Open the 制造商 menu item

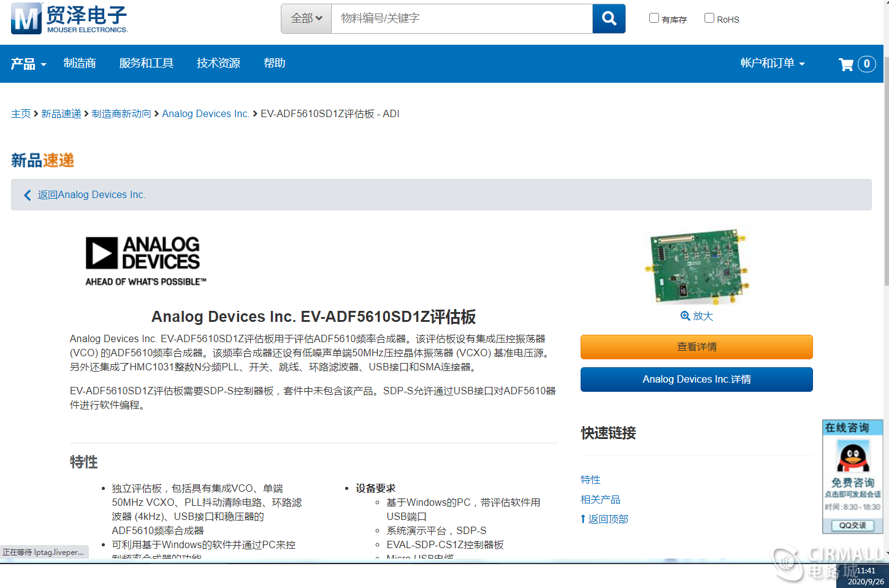tap(80, 63)
